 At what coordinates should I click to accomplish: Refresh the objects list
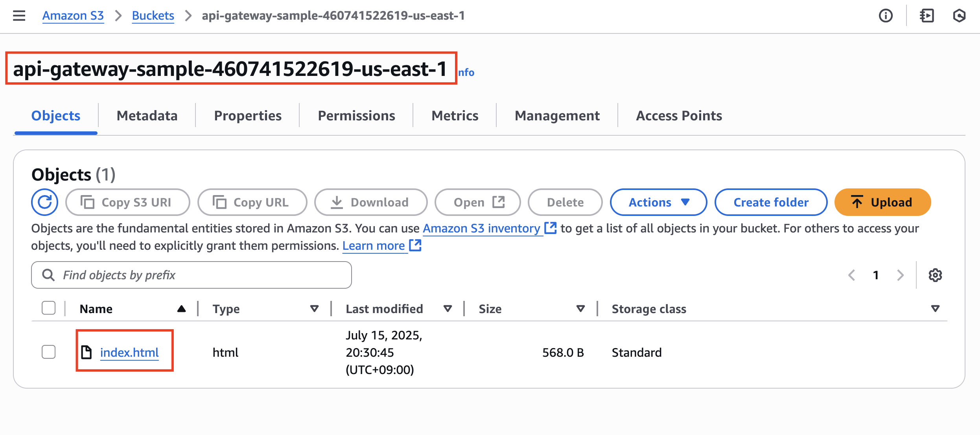(45, 202)
